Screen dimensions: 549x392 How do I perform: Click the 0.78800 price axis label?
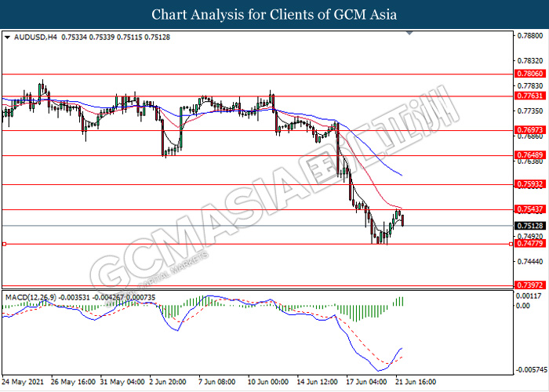coord(530,36)
